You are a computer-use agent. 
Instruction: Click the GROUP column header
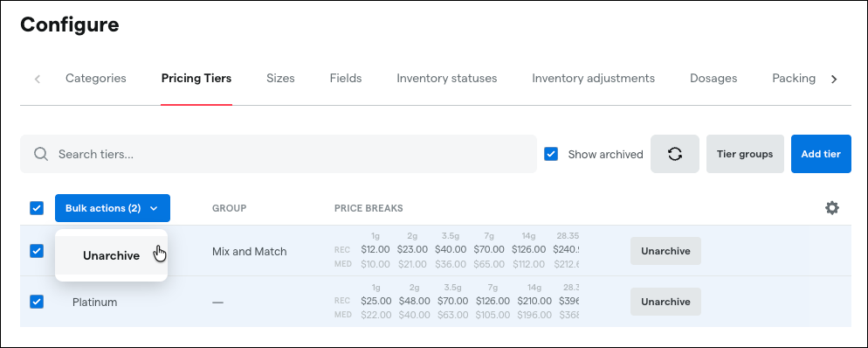coord(229,208)
